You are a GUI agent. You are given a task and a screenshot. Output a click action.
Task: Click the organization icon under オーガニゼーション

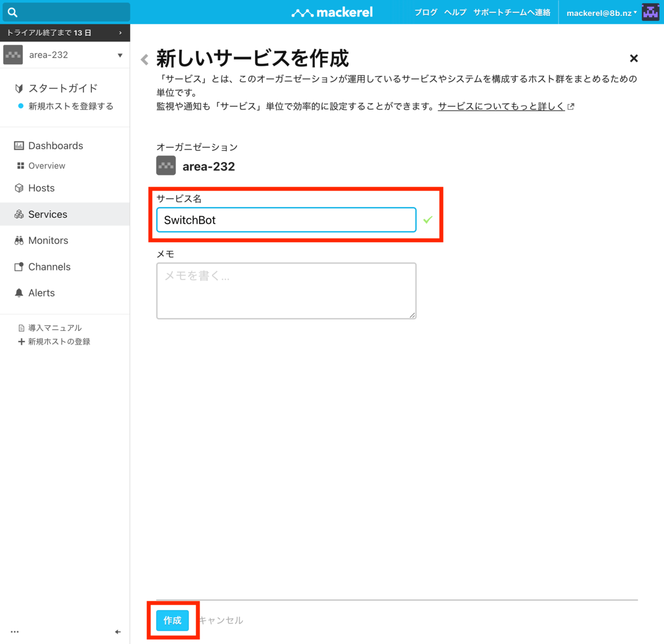pos(166,166)
